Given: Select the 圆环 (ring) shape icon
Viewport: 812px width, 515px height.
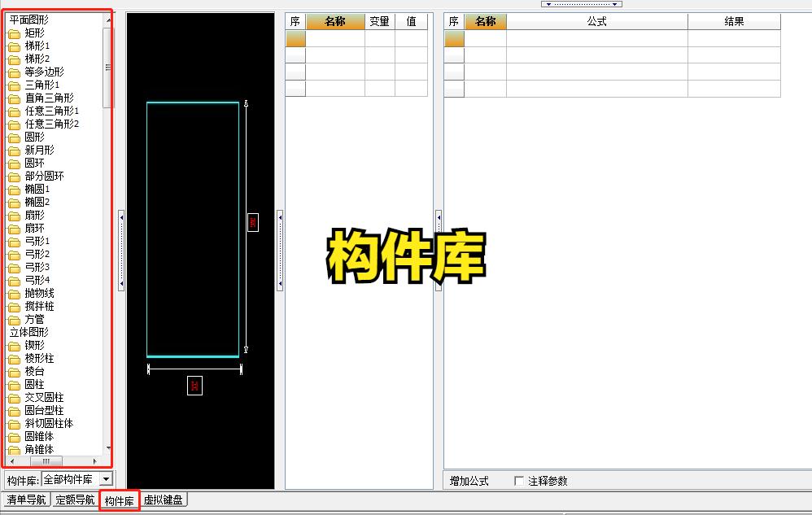Looking at the screenshot, I should pos(33,164).
